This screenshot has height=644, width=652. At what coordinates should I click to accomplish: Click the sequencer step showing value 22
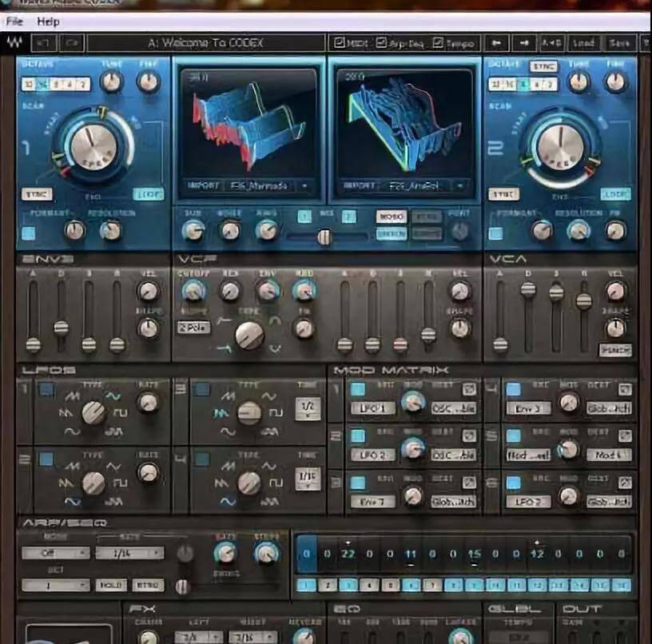tap(348, 554)
